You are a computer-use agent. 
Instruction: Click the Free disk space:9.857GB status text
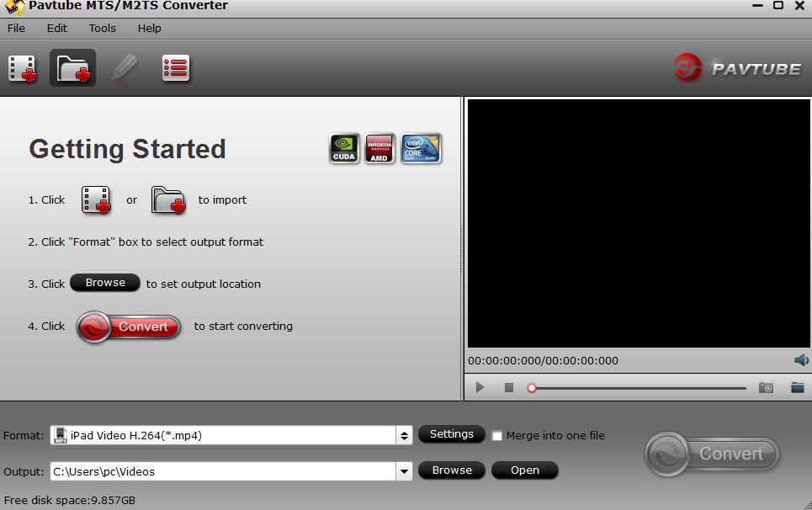pos(69,500)
